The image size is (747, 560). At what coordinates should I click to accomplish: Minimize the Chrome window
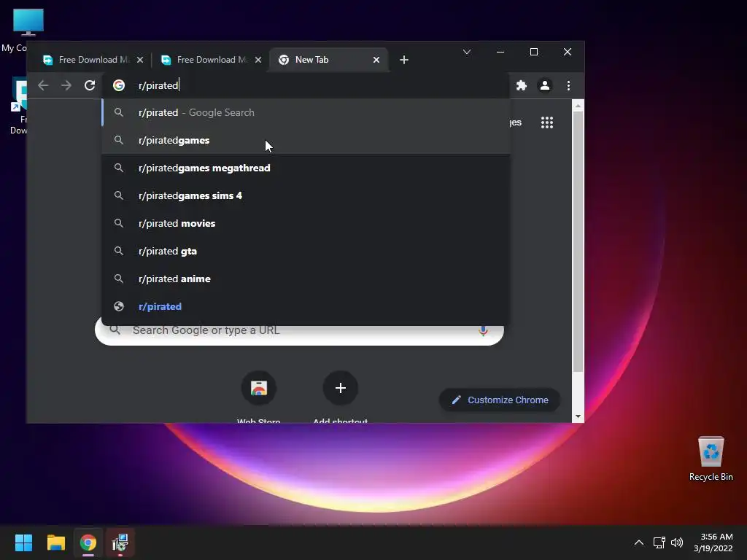500,52
